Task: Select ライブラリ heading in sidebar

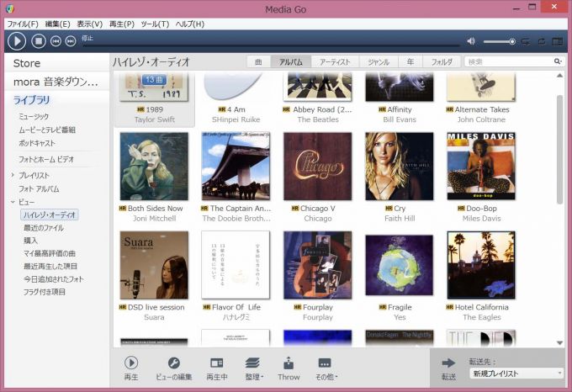Action: pos(31,100)
